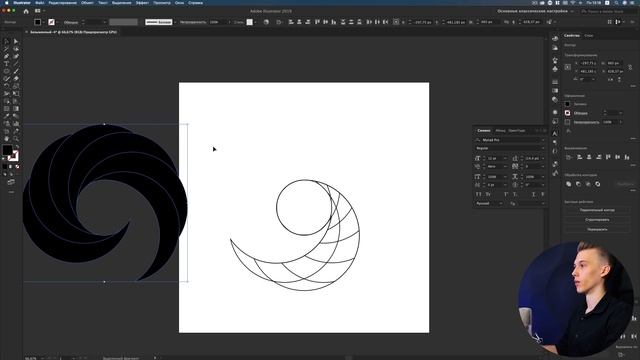Click Сгруппировать quick action button
This screenshot has height=360, width=640.
pos(597,220)
